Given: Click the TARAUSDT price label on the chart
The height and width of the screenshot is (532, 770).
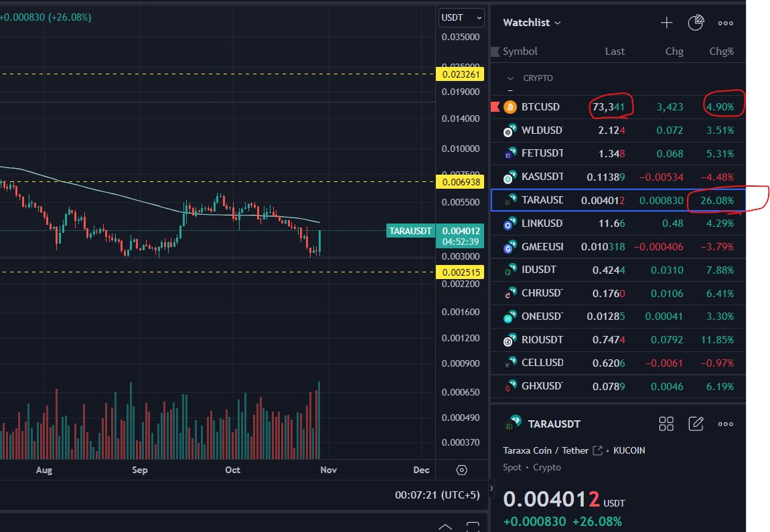Looking at the screenshot, I should pos(410,231).
